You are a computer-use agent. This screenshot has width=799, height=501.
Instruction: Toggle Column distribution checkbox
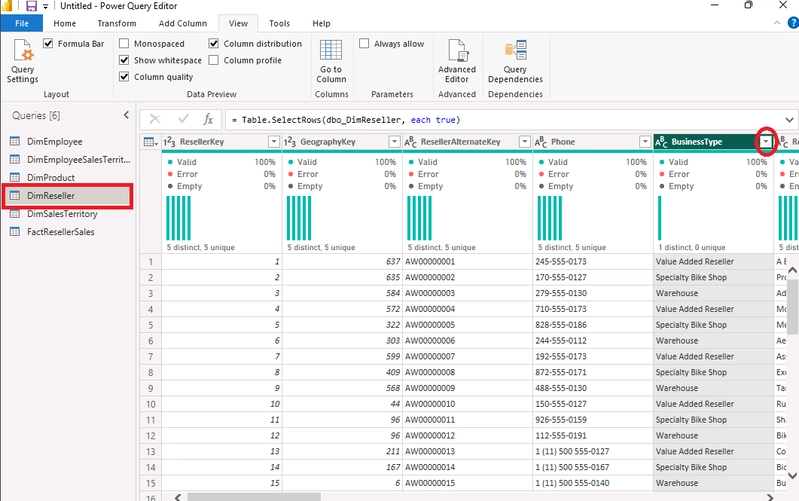(x=214, y=43)
